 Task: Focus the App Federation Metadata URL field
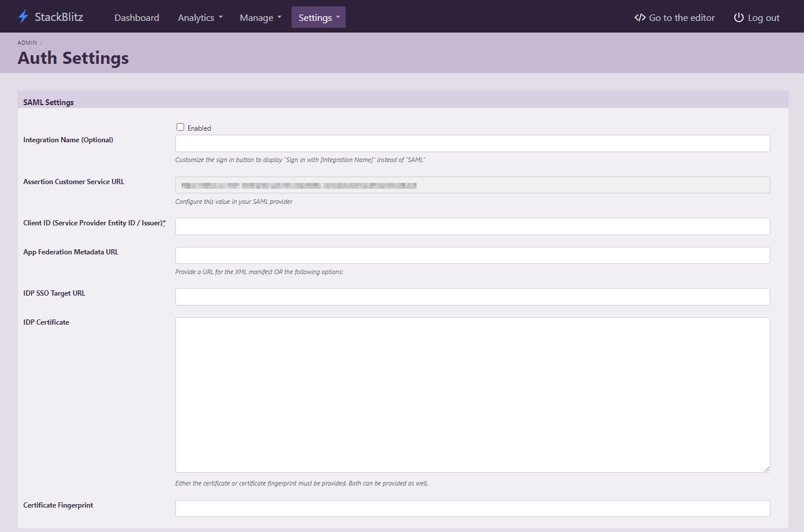(x=472, y=256)
